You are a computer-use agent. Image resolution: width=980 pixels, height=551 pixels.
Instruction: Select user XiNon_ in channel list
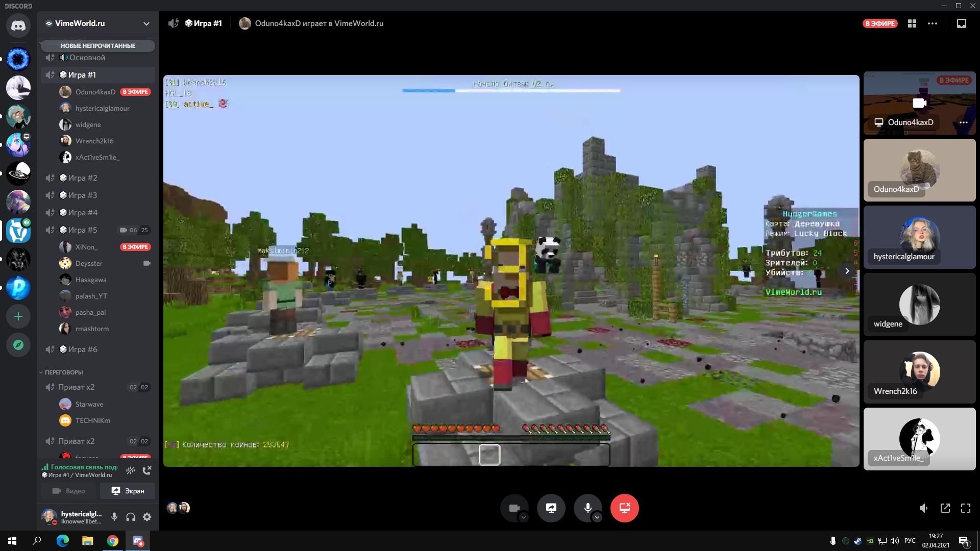105,247
